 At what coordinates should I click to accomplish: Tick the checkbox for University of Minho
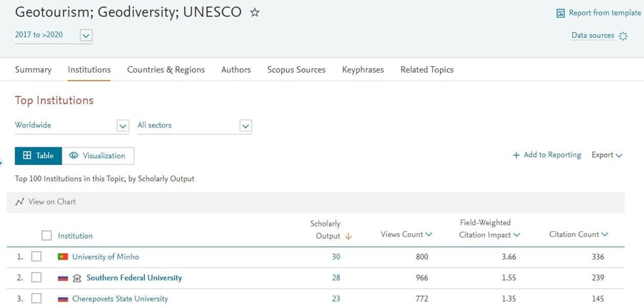pyautogui.click(x=37, y=257)
